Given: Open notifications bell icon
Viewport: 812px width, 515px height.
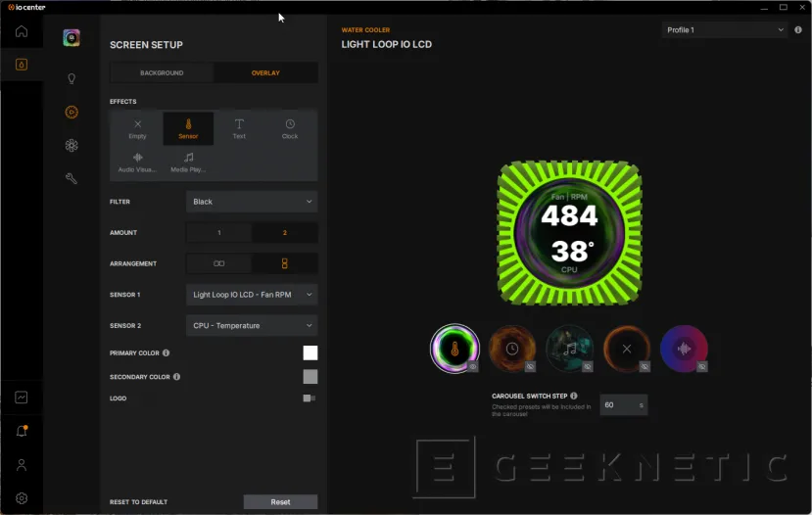Looking at the screenshot, I should [x=22, y=431].
